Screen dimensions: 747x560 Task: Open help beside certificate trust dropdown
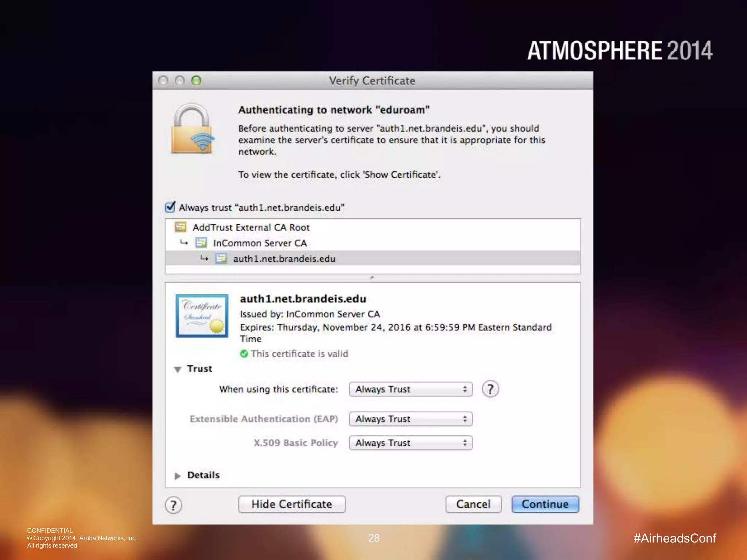pyautogui.click(x=490, y=389)
